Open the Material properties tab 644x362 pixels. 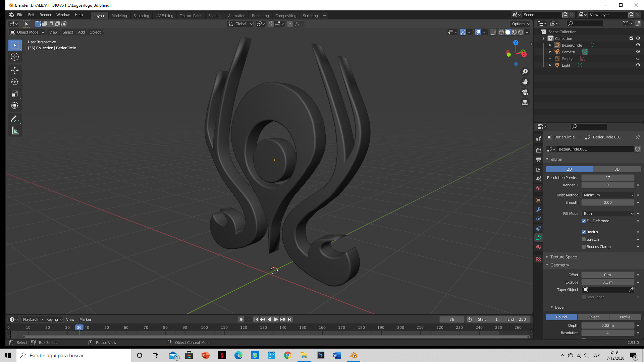[539, 247]
